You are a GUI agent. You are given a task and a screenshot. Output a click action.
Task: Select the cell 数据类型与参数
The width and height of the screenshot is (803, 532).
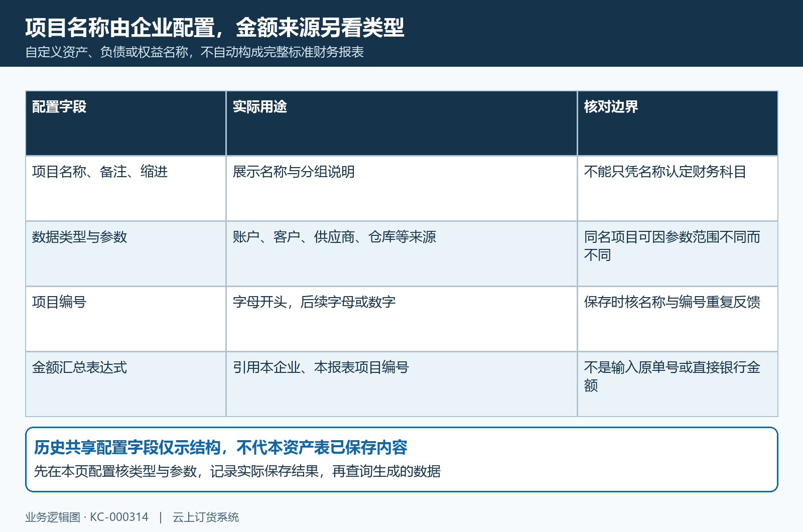tap(125, 254)
